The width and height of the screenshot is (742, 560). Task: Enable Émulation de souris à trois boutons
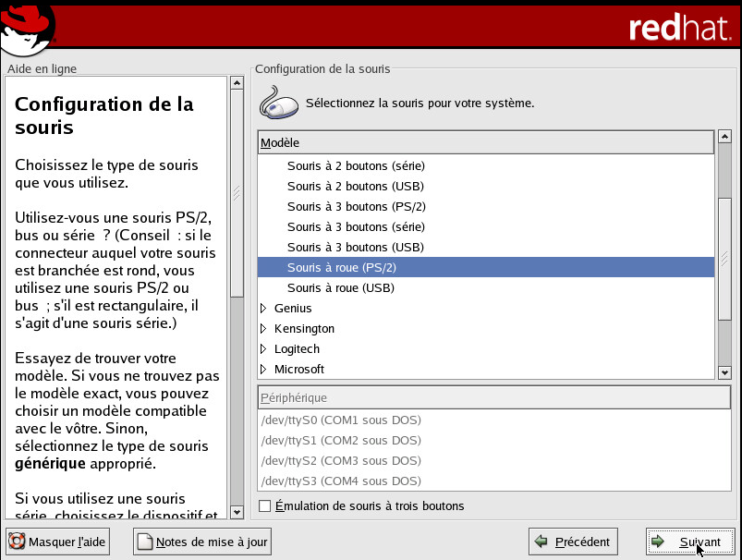click(266, 505)
